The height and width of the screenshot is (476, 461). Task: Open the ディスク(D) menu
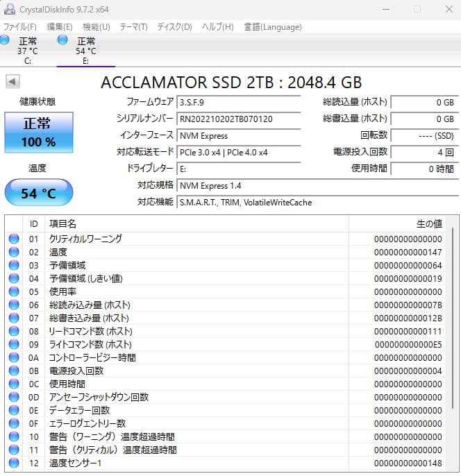point(175,27)
